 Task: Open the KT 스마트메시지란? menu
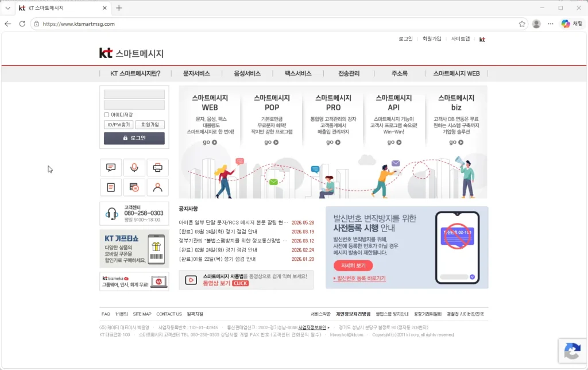tap(136, 74)
